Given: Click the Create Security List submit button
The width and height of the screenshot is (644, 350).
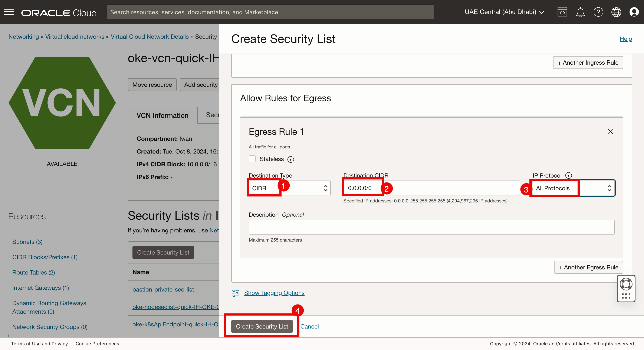Looking at the screenshot, I should click(262, 326).
